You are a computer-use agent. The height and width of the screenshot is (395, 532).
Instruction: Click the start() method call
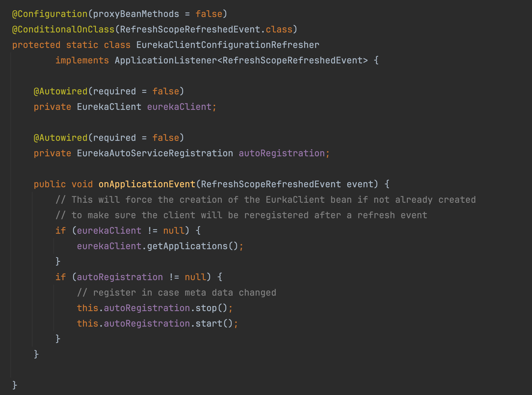pos(214,324)
